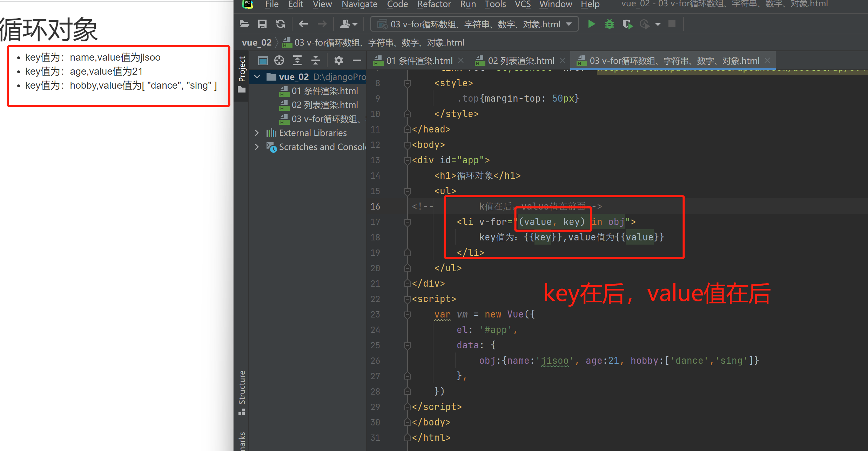Click the green Run button
The image size is (868, 451).
tap(591, 24)
